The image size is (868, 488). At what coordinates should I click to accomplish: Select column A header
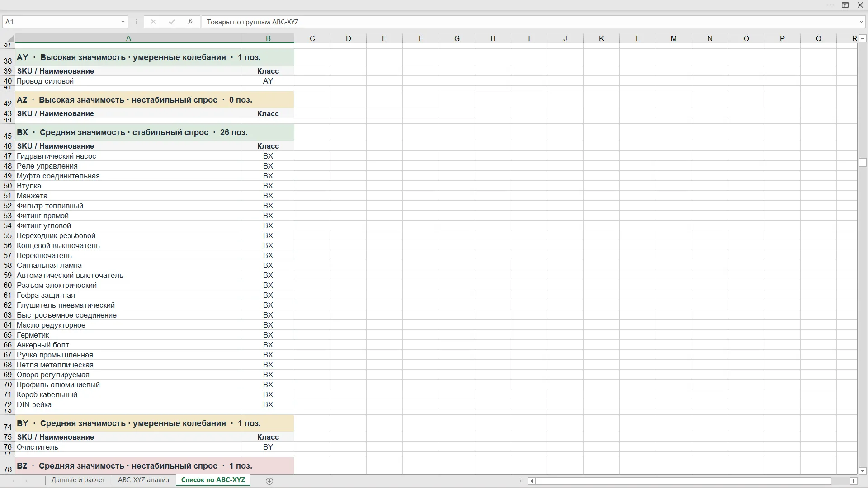click(128, 38)
